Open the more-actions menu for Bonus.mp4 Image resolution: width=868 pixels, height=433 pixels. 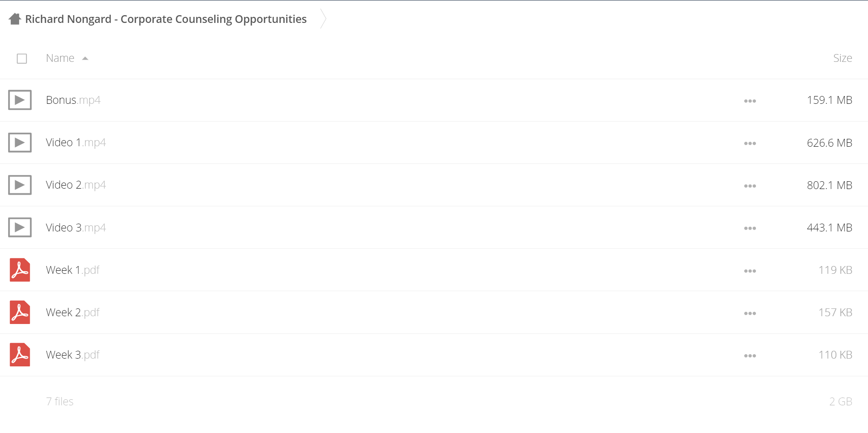coord(750,101)
